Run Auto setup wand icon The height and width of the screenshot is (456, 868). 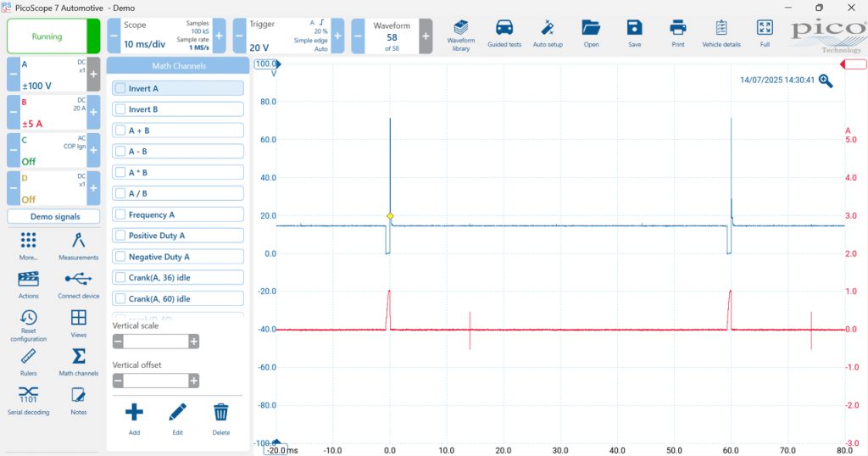click(548, 34)
